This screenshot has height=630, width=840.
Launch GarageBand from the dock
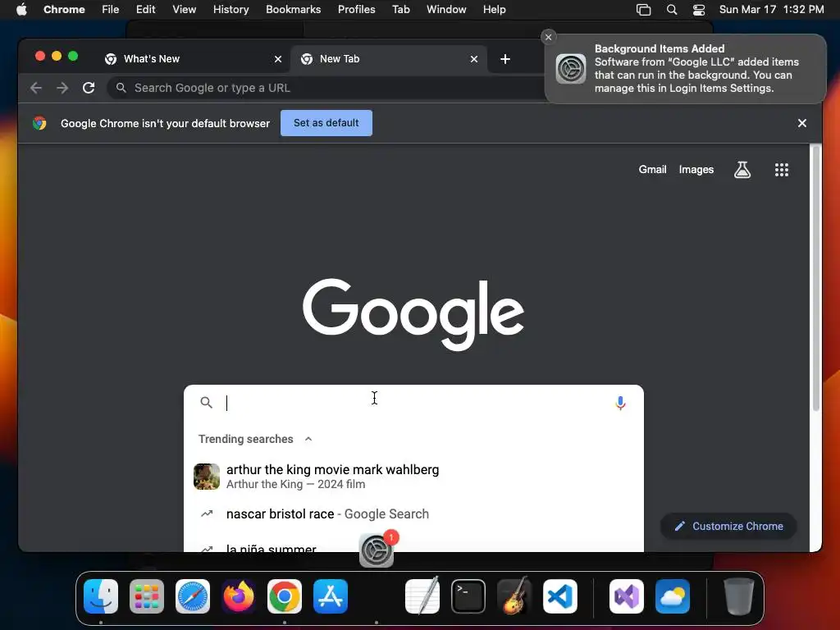[514, 596]
